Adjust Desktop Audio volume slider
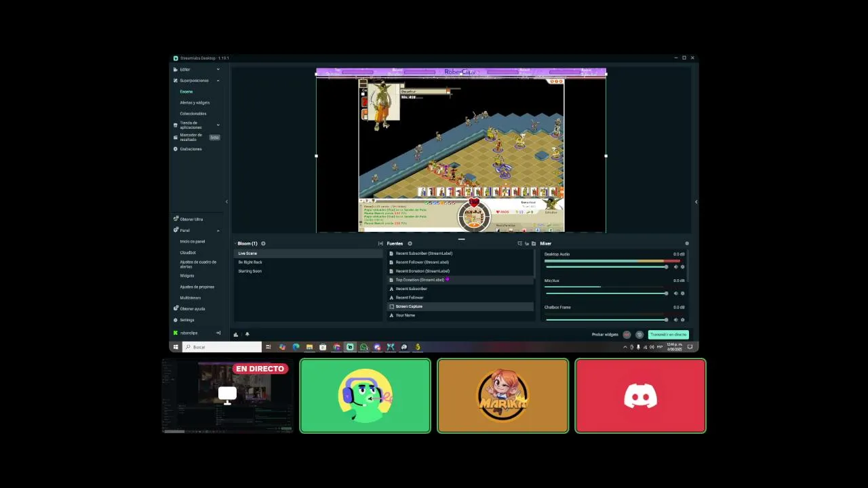868x488 pixels. click(606, 267)
